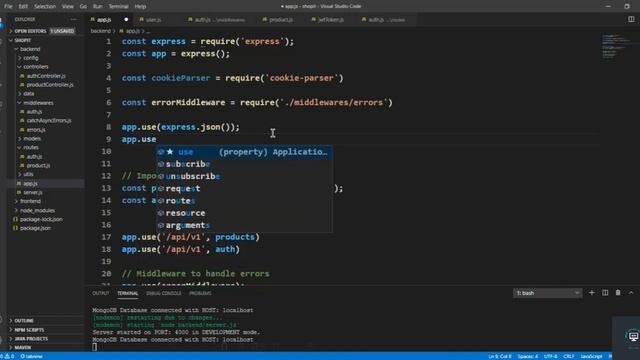Screen dimensions: 640x360
Task: Select the Terminal panel tab
Action: (128, 293)
